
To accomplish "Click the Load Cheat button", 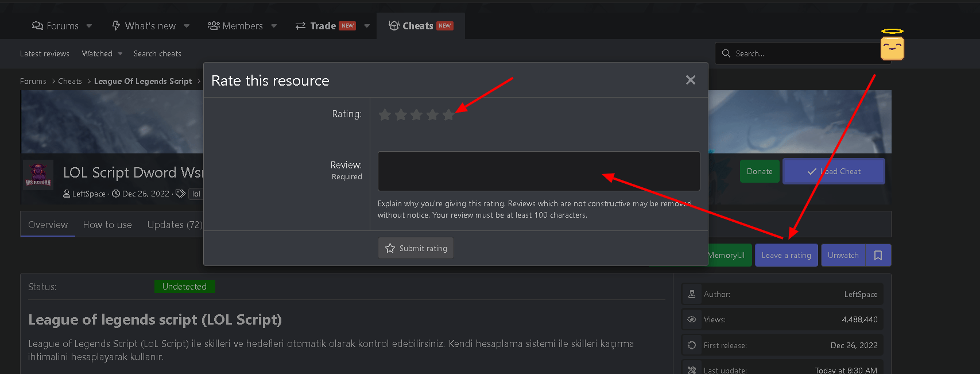I will (x=834, y=171).
